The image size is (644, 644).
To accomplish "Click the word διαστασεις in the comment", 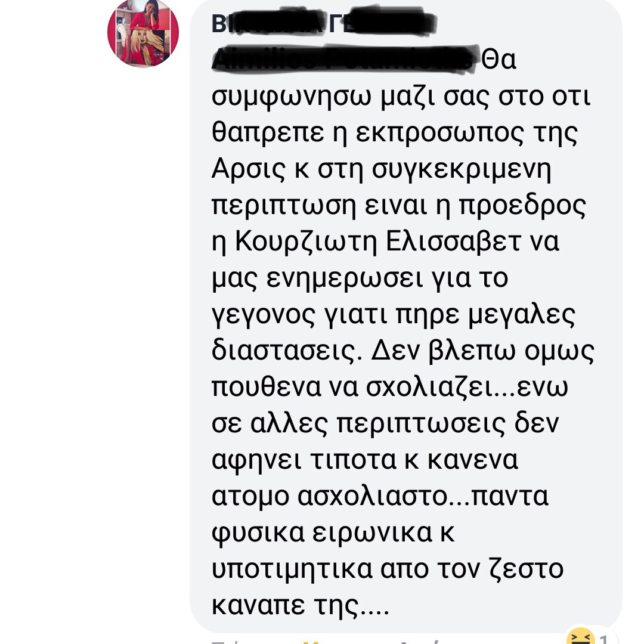I will [287, 351].
